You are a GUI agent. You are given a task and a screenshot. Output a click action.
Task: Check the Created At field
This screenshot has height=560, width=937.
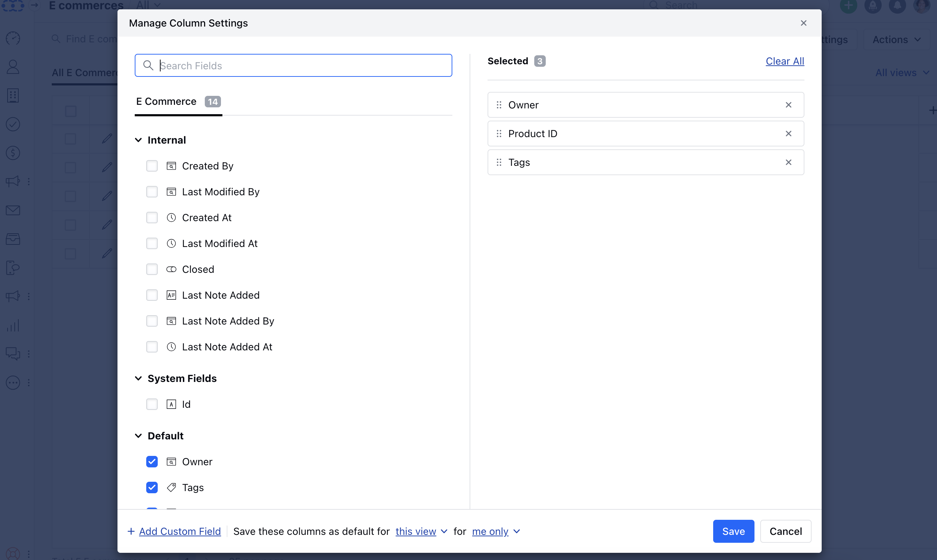pos(152,218)
